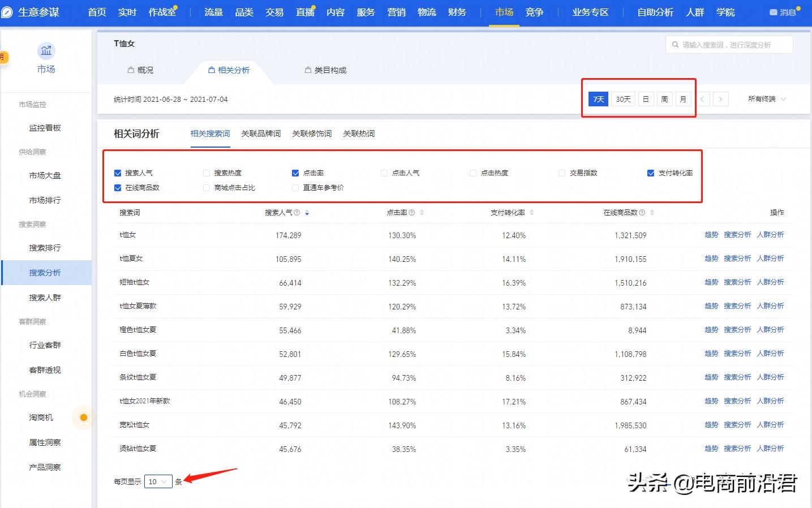Click the left chevron beside 所有终端

[x=702, y=99]
